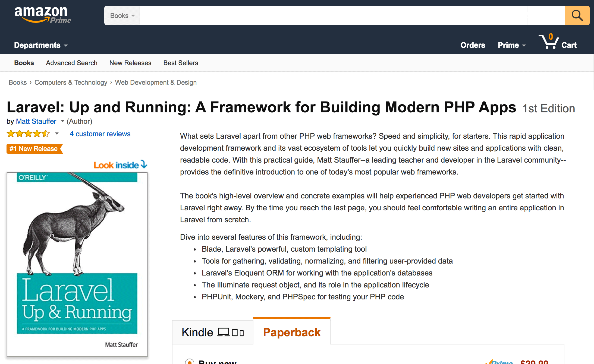Open the Books subnav item
The image size is (594, 364).
pyautogui.click(x=24, y=63)
